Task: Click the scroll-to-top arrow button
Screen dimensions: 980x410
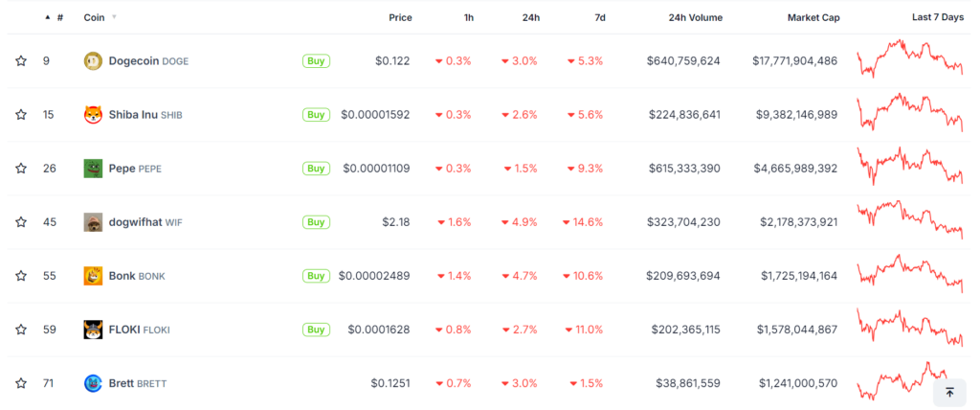Action: [x=949, y=393]
